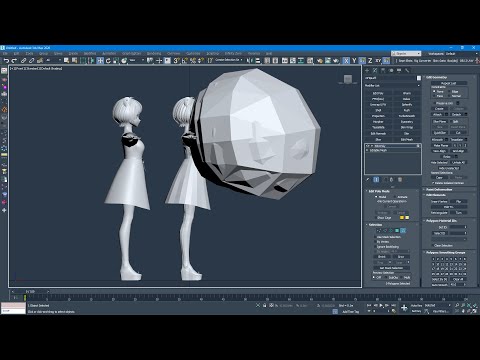This screenshot has height=360, width=480.
Task: Click the Undo arrow icon
Action: [6, 60]
